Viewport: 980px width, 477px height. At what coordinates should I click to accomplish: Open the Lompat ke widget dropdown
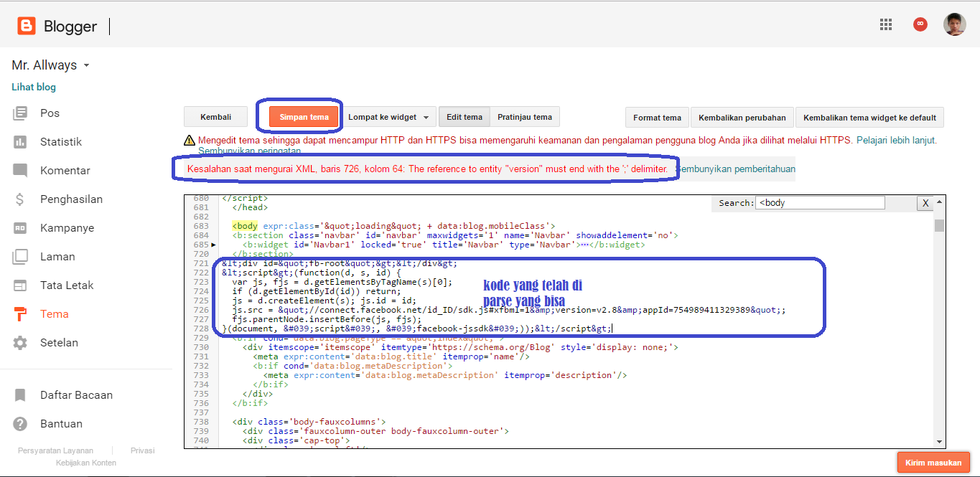[x=388, y=117]
